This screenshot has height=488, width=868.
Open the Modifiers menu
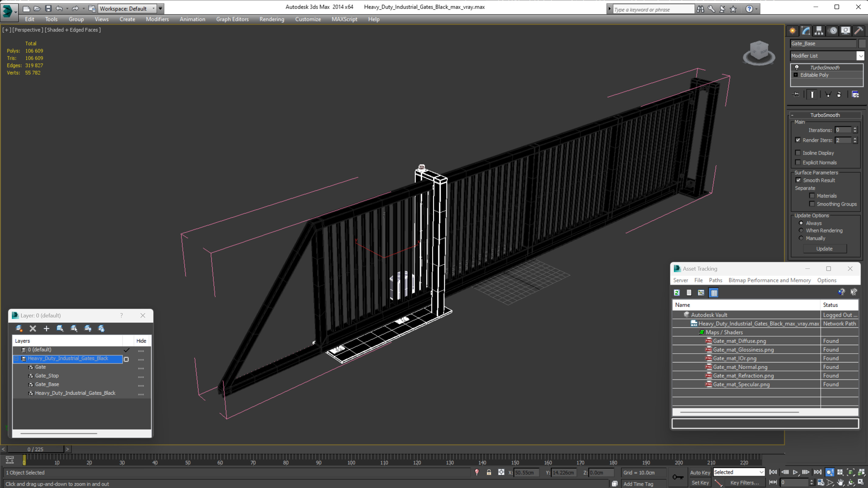157,19
